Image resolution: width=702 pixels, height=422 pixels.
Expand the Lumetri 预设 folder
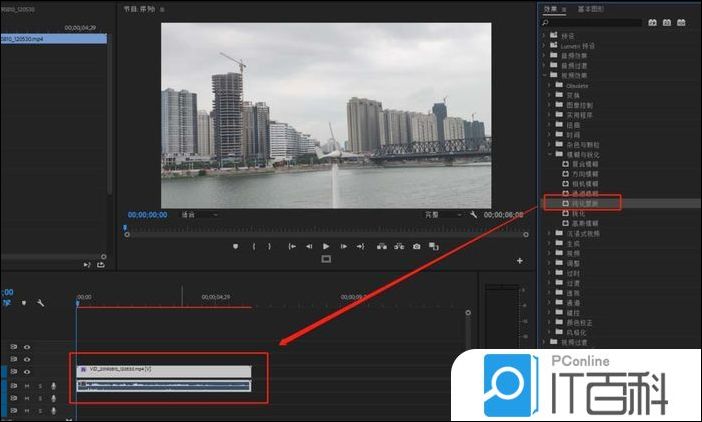tap(544, 46)
